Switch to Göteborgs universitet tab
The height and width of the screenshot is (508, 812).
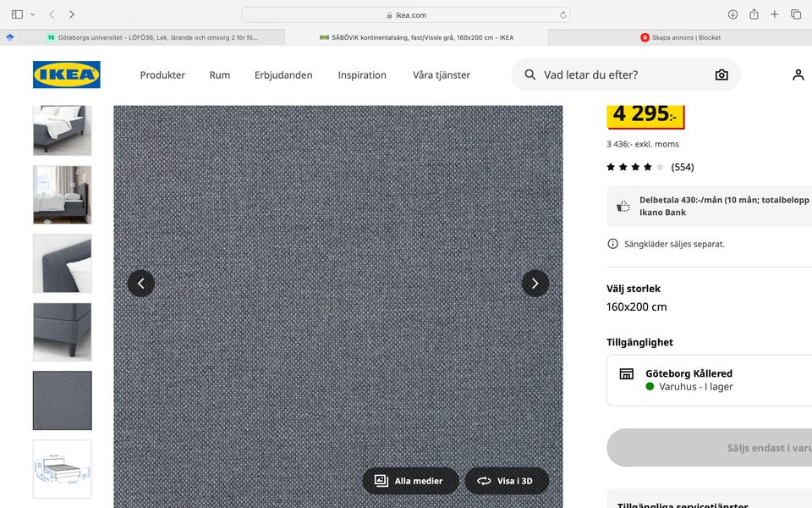[152, 37]
